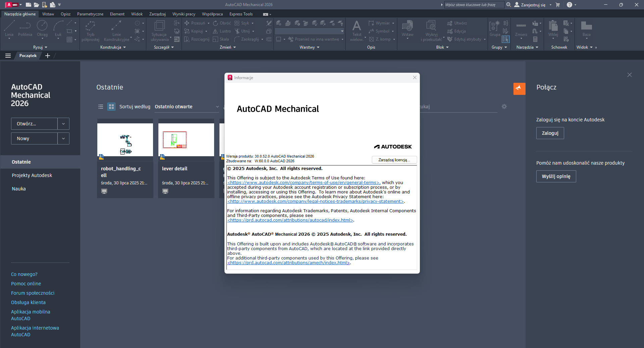
Task: Select the Edytuj atrybuty tool
Action: [464, 39]
